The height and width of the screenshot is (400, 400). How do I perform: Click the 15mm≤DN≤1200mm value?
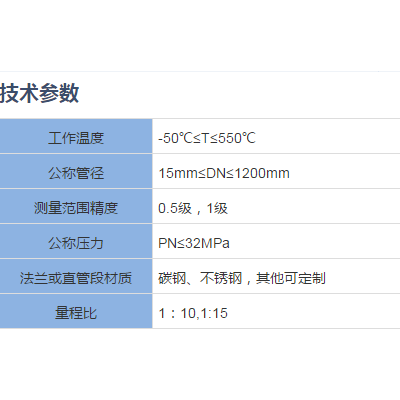[224, 173]
